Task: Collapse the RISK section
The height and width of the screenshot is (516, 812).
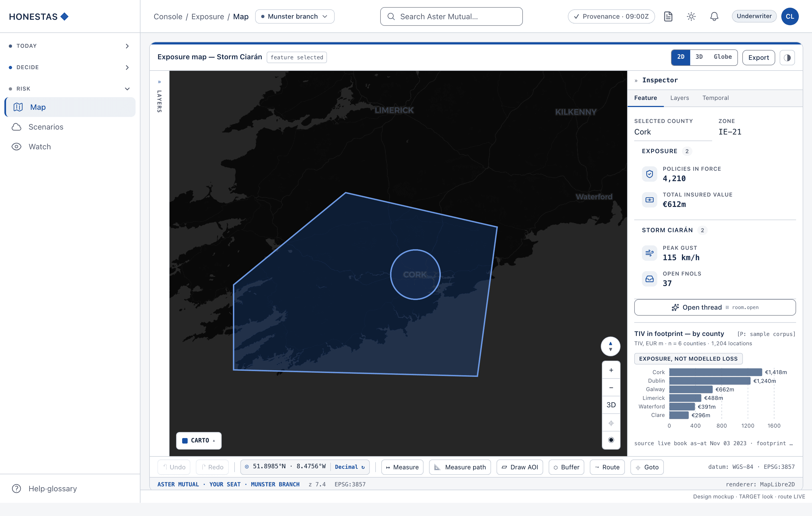Action: pyautogui.click(x=69, y=89)
